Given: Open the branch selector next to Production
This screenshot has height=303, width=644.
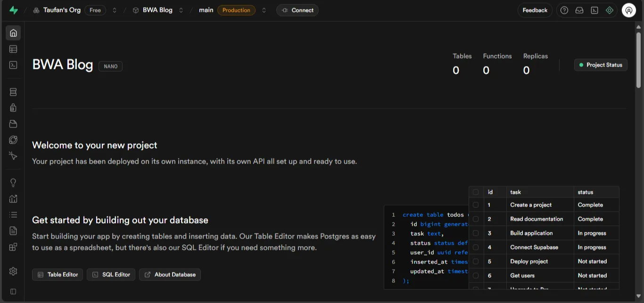Looking at the screenshot, I should [x=264, y=10].
